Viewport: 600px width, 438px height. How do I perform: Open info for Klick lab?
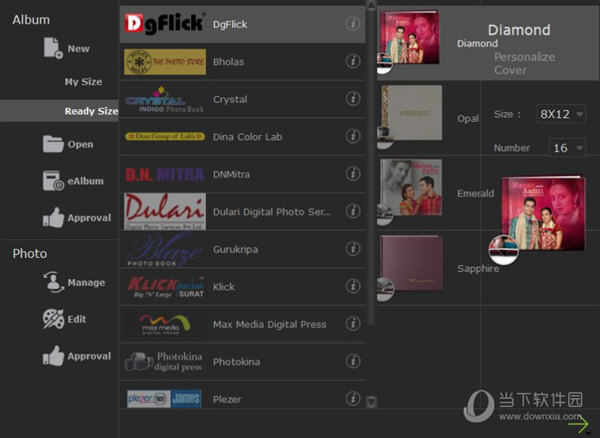pyautogui.click(x=353, y=286)
